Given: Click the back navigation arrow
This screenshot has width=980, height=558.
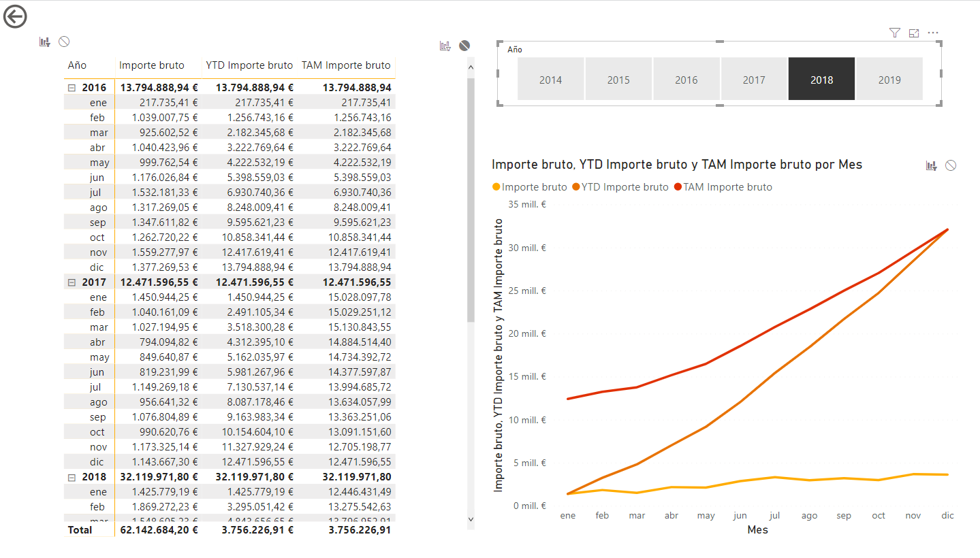Looking at the screenshot, I should pos(15,16).
